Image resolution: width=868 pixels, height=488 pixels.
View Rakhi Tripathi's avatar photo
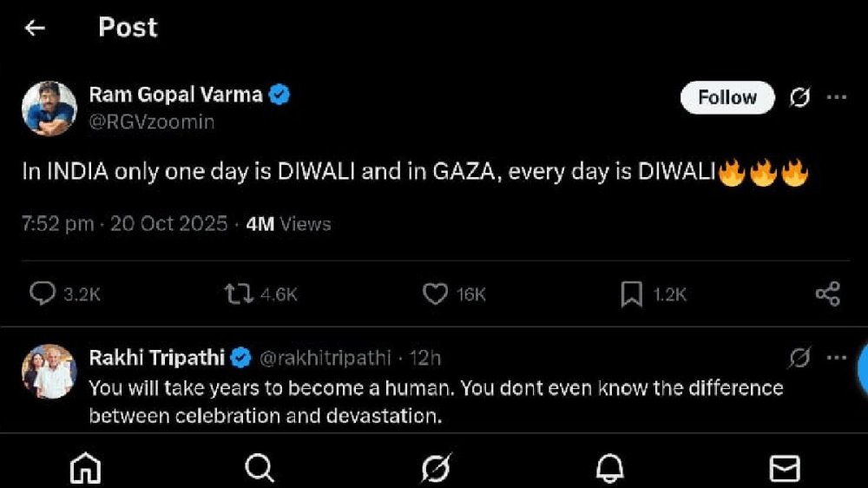click(x=49, y=372)
